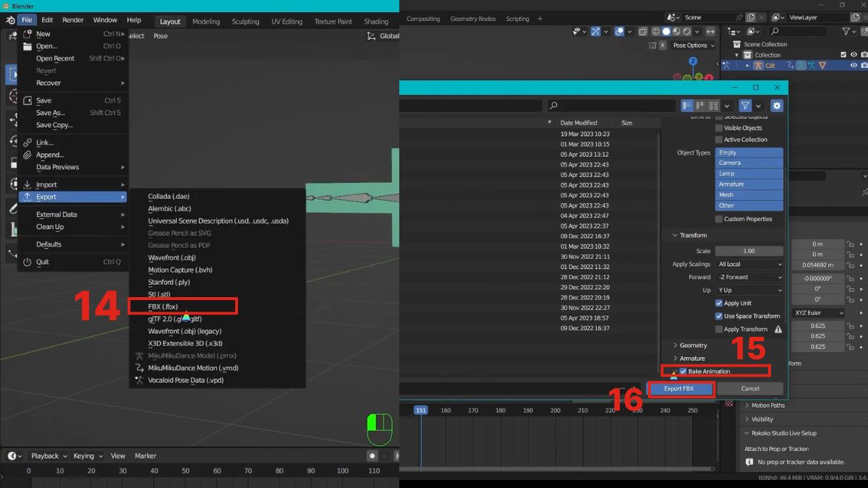Enable the Active Collection checkbox

[719, 140]
